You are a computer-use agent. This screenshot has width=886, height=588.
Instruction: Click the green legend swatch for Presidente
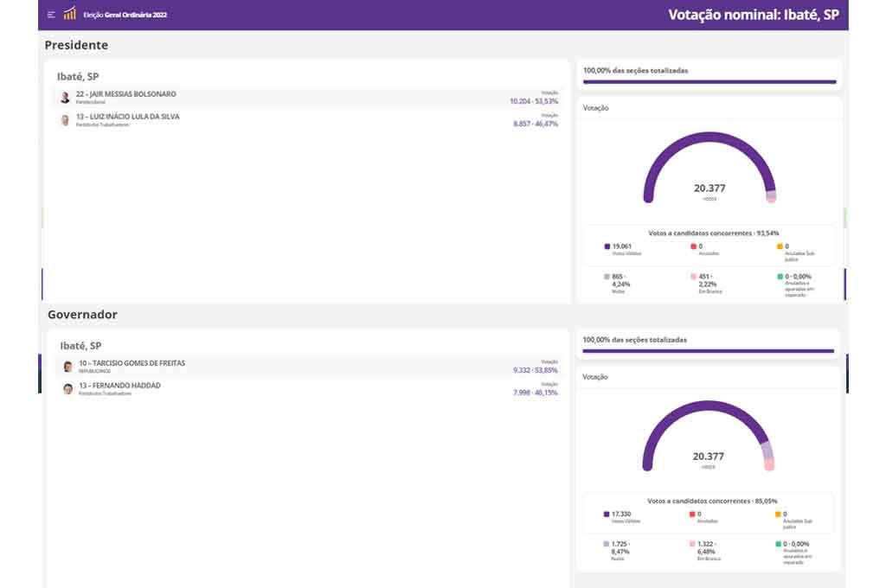click(x=779, y=277)
